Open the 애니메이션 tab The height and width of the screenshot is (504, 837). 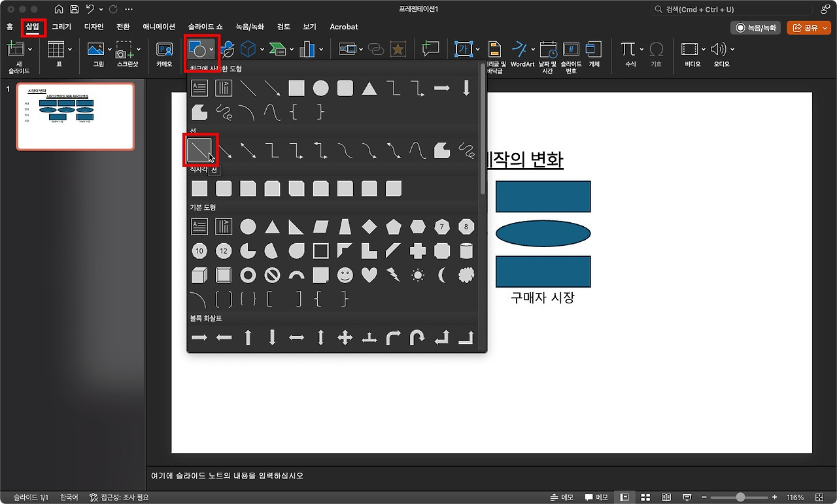point(159,27)
